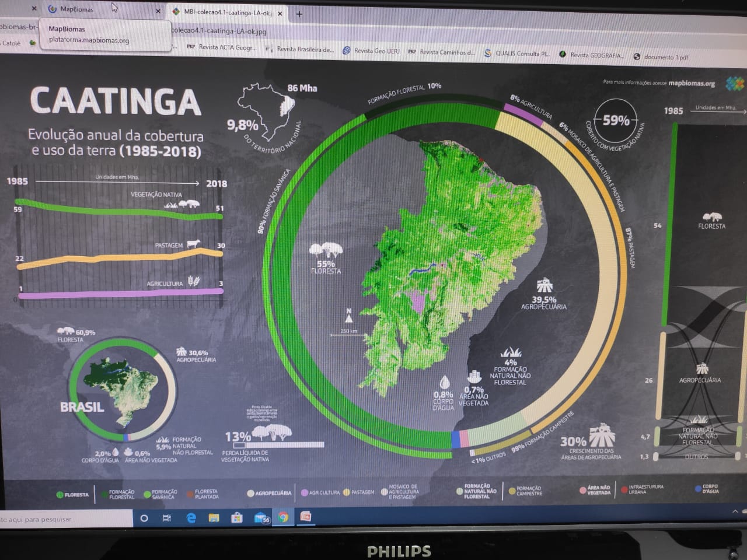Open Cortana circle icon in taskbar
This screenshot has width=747, height=560.
click(x=144, y=518)
